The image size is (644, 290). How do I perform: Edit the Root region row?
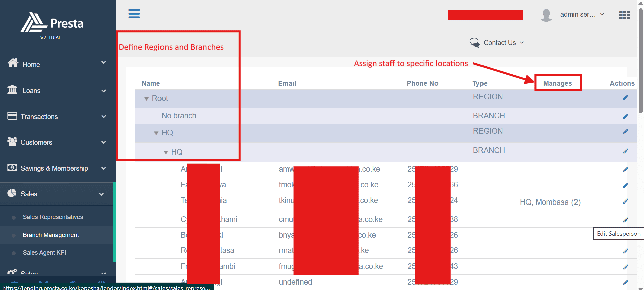coord(625,97)
